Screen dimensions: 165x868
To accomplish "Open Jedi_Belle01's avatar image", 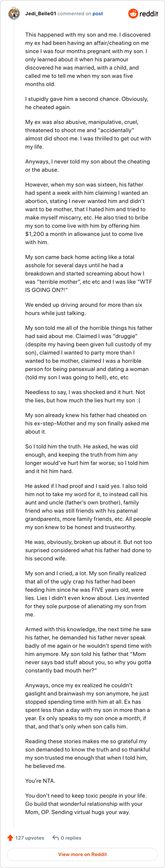I will click(x=14, y=14).
